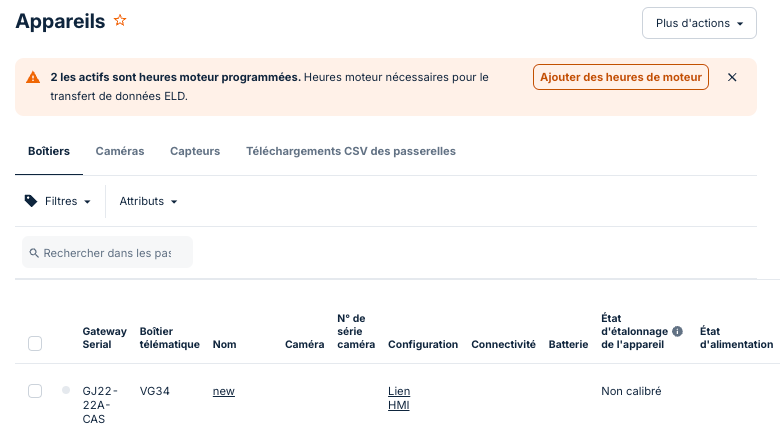
Task: Open the device link named new
Action: click(223, 391)
